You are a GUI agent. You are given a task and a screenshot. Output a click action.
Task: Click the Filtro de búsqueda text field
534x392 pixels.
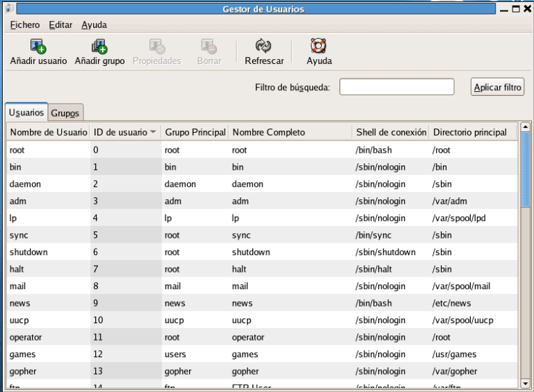click(x=396, y=87)
